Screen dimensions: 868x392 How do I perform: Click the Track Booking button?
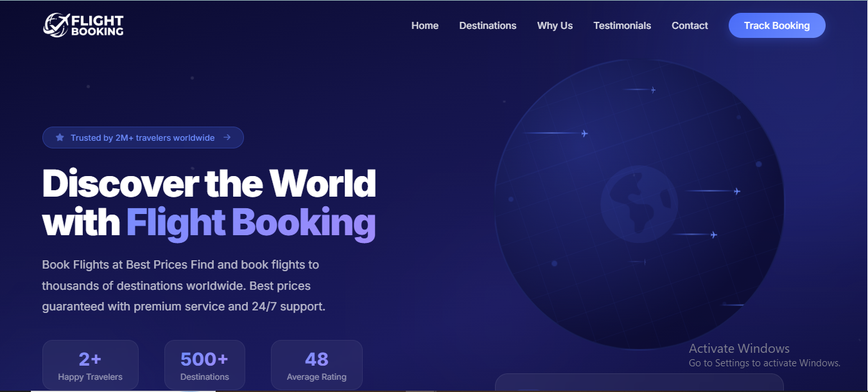(x=777, y=26)
